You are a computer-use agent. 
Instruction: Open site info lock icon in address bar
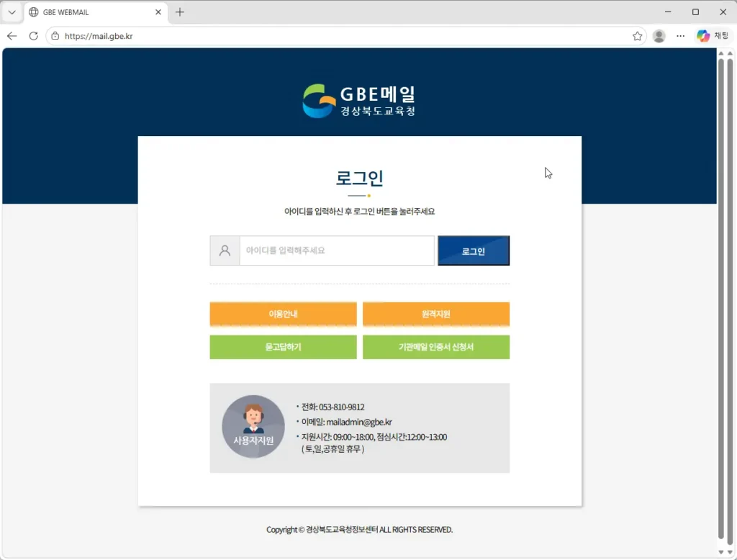click(x=55, y=36)
